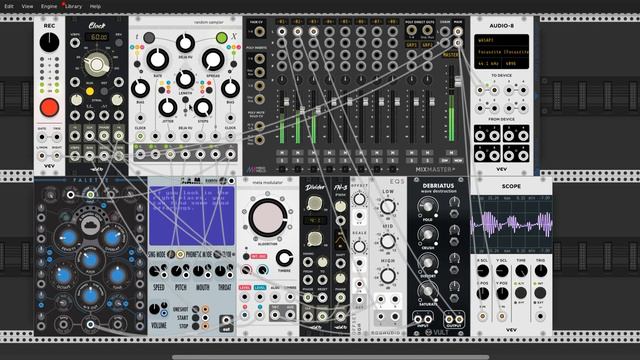The height and width of the screenshot is (360, 640).
Task: Click the large BPM knob on Clock module
Action: pyautogui.click(x=97, y=64)
